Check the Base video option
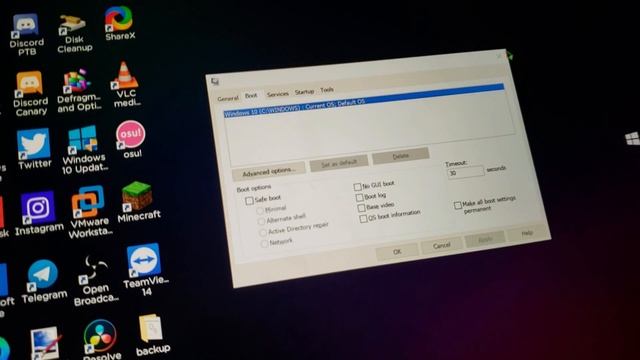Viewport: 640px width, 360px height. tap(361, 208)
